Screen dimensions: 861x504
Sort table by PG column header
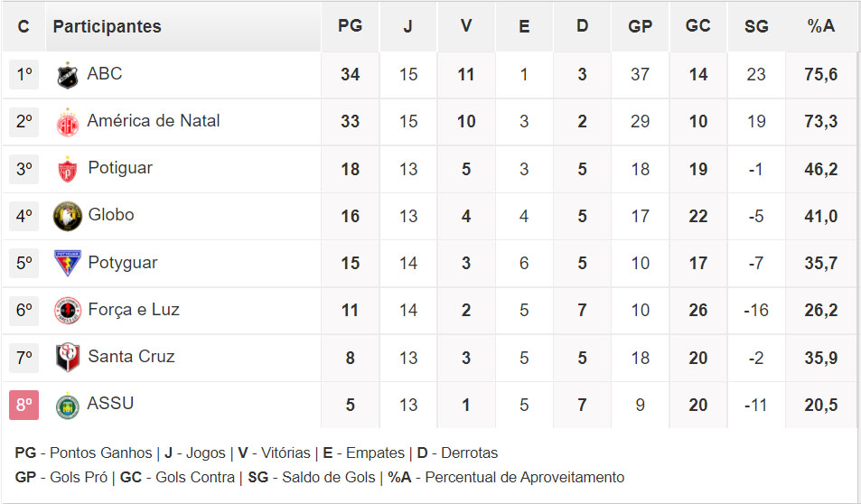(350, 26)
